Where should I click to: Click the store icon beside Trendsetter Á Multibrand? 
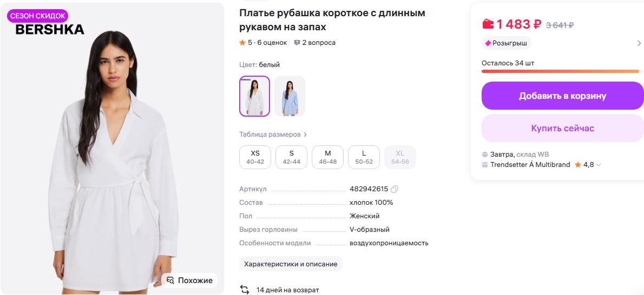[485, 165]
